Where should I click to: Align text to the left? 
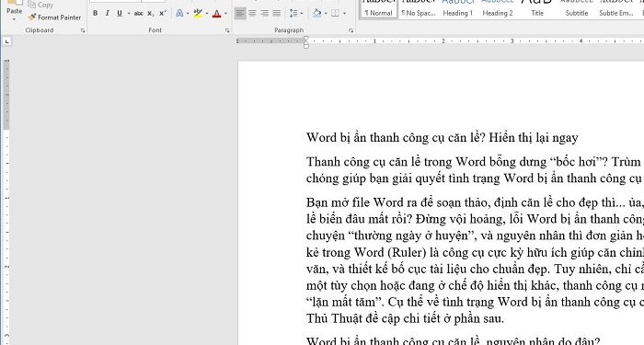pyautogui.click(x=240, y=13)
